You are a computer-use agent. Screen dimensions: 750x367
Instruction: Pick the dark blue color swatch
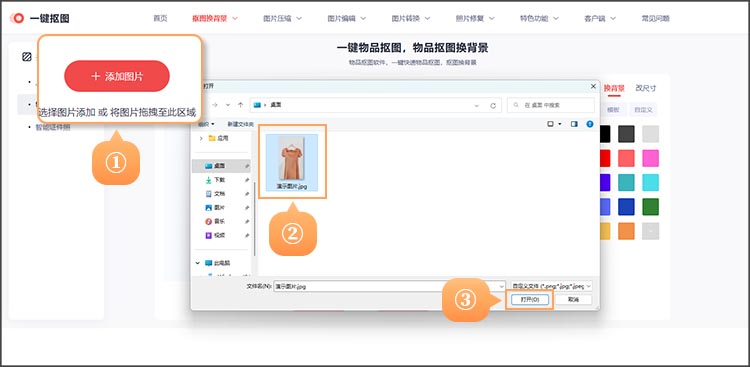pyautogui.click(x=626, y=207)
